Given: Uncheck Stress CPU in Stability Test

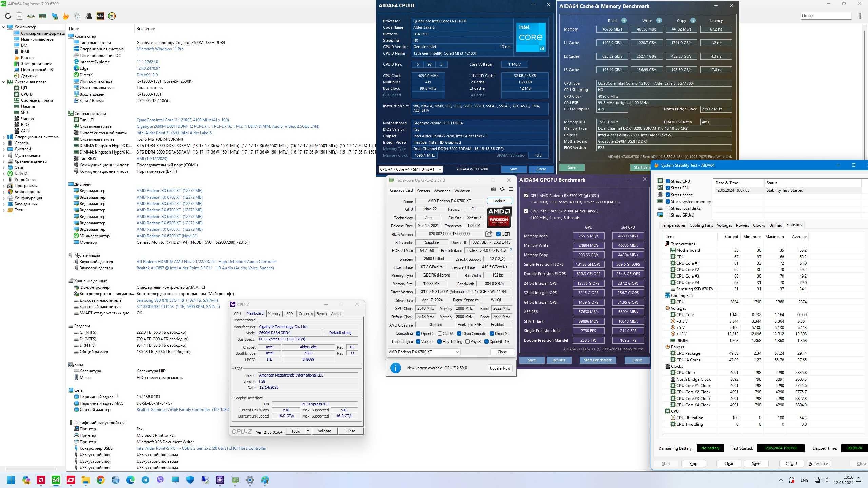Looking at the screenshot, I should pos(668,181).
